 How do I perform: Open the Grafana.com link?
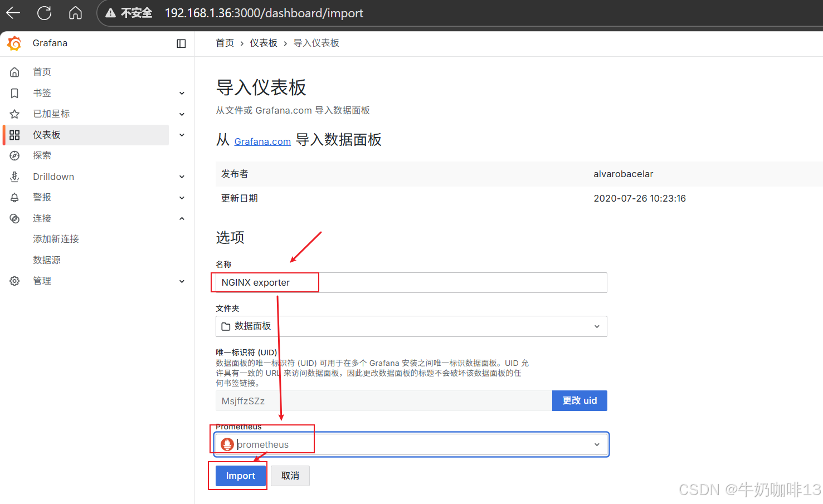coord(262,141)
